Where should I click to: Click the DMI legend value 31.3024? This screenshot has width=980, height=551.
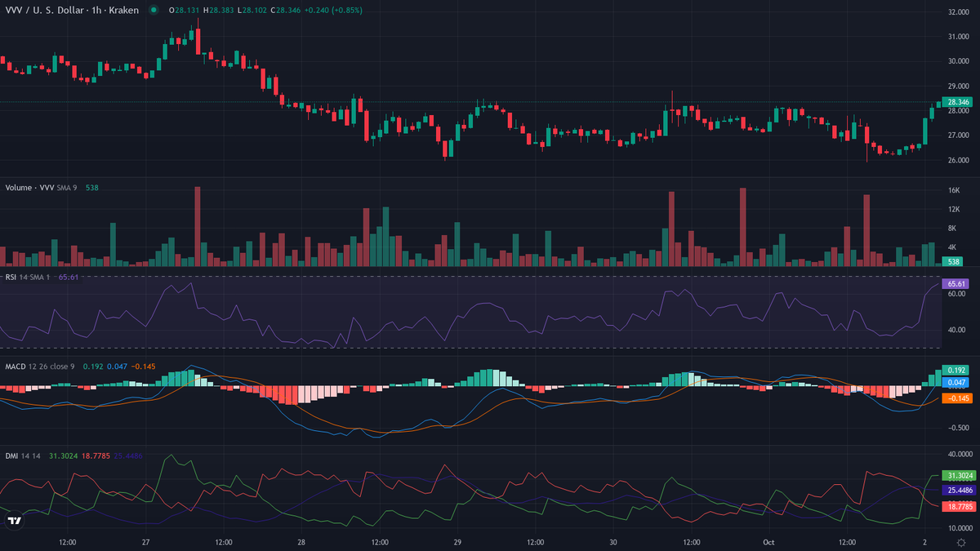click(63, 455)
